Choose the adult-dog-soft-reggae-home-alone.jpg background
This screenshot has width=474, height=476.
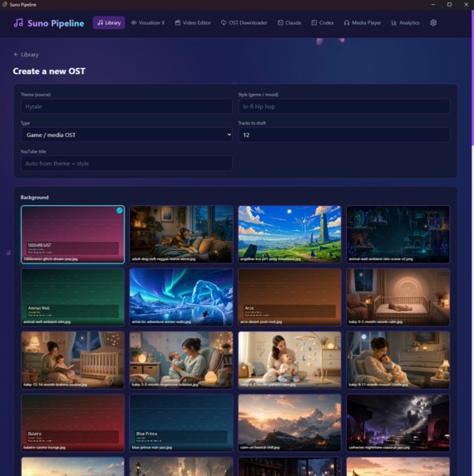(181, 234)
